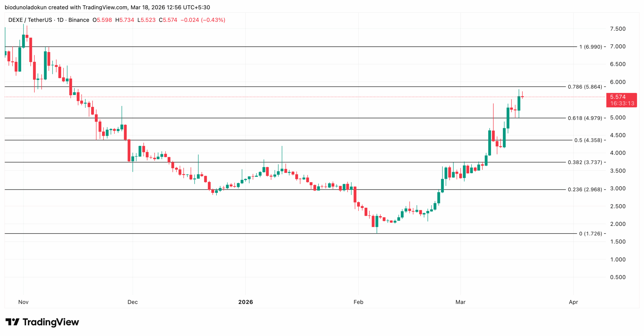
Task: Click the 1.500 price axis label
Action: 618,242
